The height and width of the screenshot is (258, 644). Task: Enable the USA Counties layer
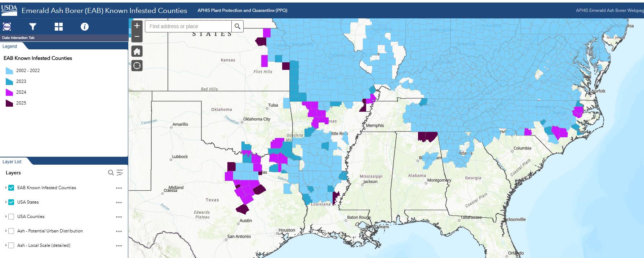tap(11, 217)
